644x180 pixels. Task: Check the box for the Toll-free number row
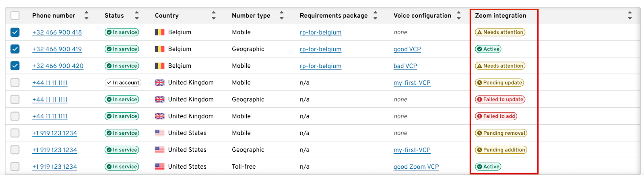(15, 166)
